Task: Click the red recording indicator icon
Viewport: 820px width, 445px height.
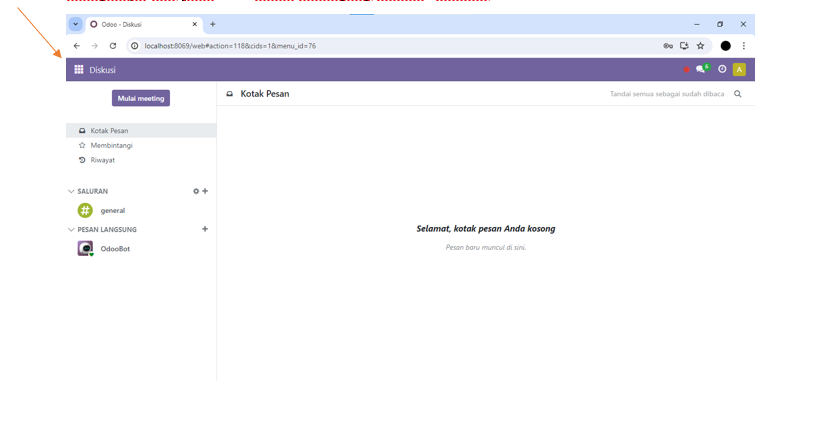Action: pos(686,70)
